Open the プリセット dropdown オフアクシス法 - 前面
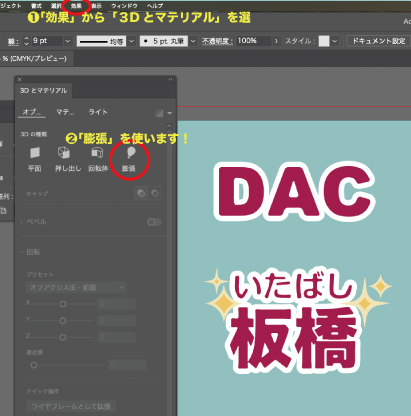 click(x=76, y=287)
